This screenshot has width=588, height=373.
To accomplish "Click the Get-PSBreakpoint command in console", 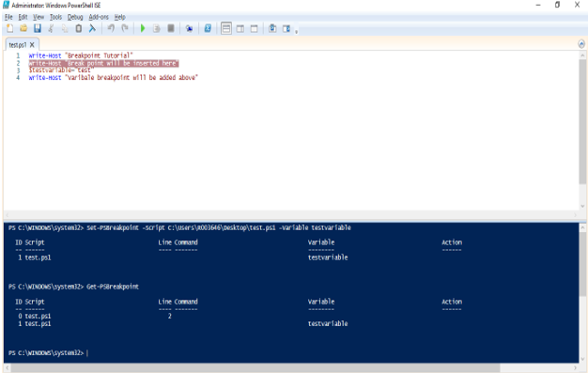I will (113, 287).
